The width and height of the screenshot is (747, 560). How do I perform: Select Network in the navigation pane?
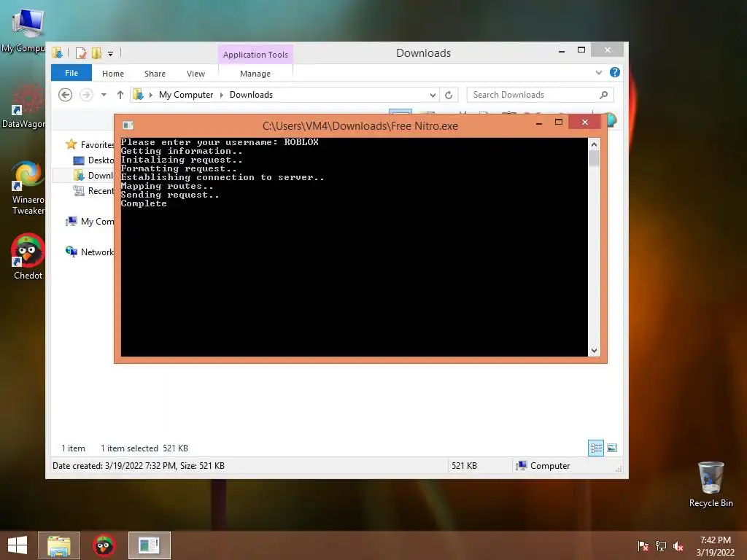click(x=90, y=252)
